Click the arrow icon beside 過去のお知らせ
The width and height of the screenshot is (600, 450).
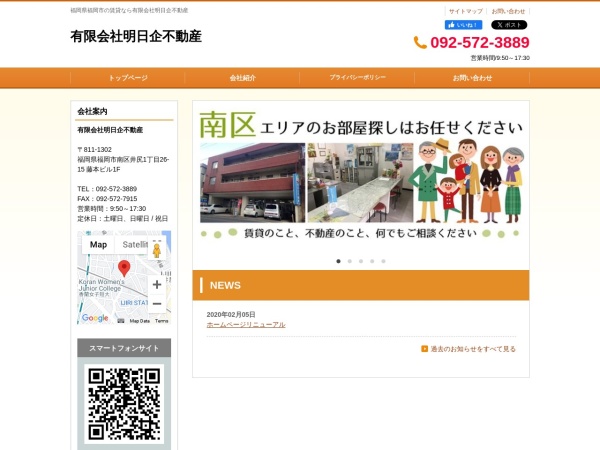coord(424,349)
